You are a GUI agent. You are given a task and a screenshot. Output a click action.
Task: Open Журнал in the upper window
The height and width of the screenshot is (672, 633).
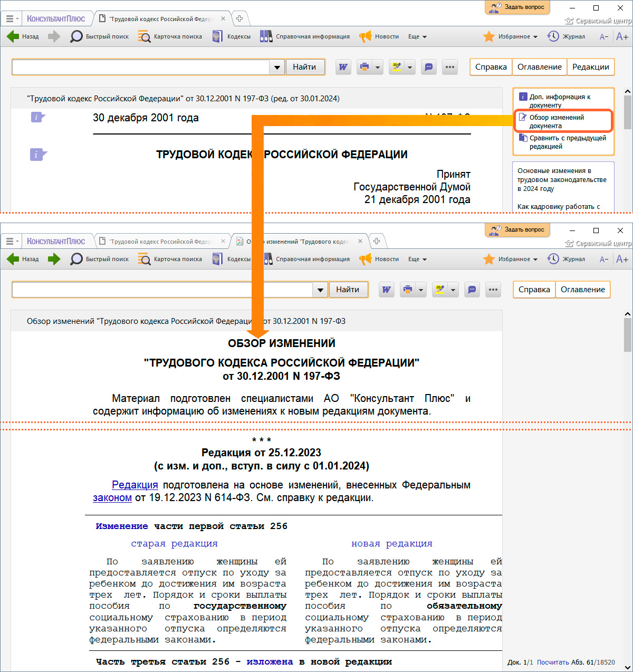click(566, 36)
